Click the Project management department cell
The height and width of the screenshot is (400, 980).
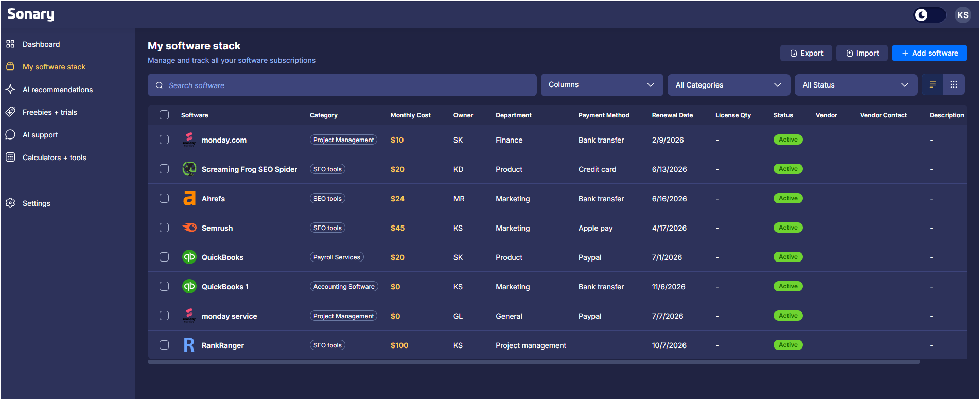pos(531,345)
